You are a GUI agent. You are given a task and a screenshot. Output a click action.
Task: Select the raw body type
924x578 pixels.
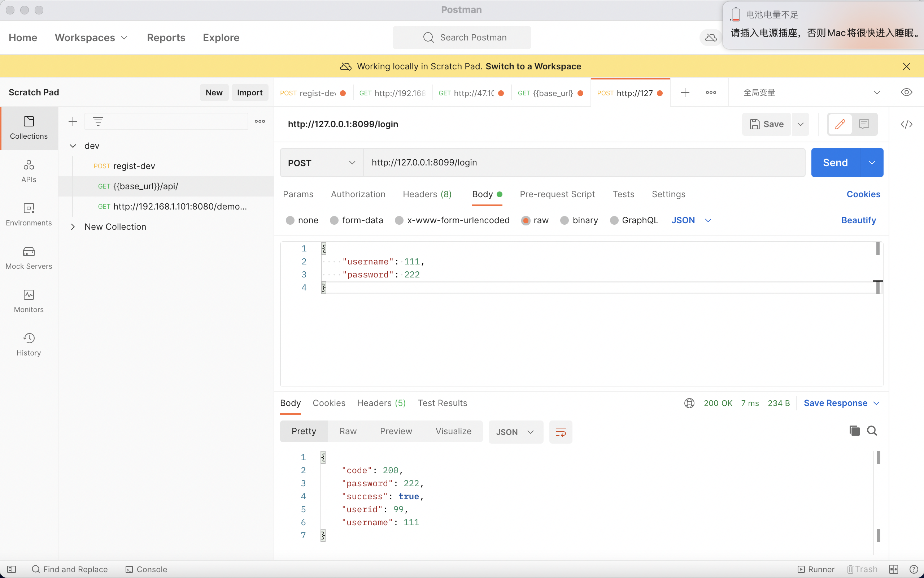526,220
